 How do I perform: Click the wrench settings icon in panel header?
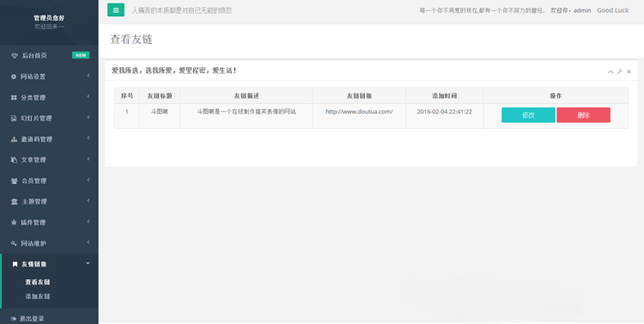(x=620, y=71)
